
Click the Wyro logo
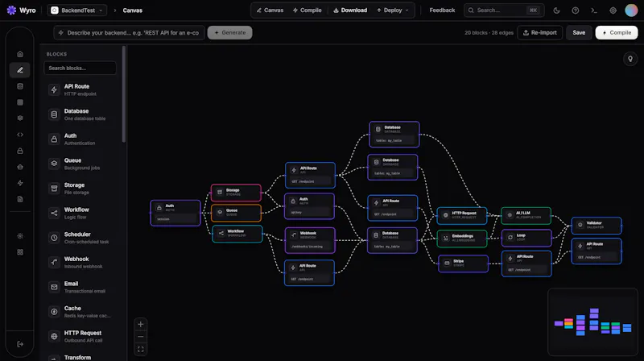[x=22, y=10]
